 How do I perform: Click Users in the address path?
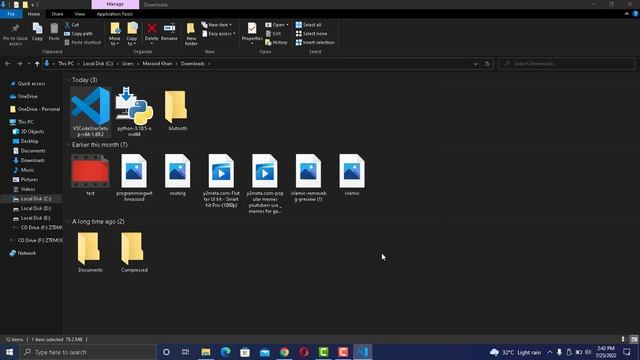click(128, 64)
